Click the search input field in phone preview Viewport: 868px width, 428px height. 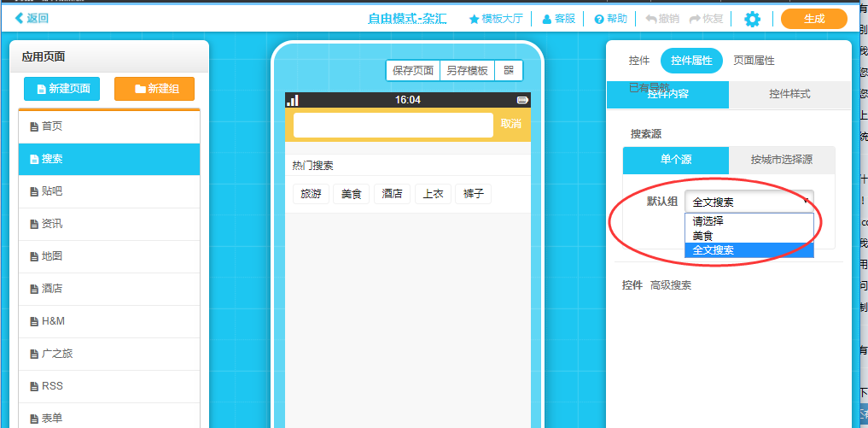coord(393,125)
